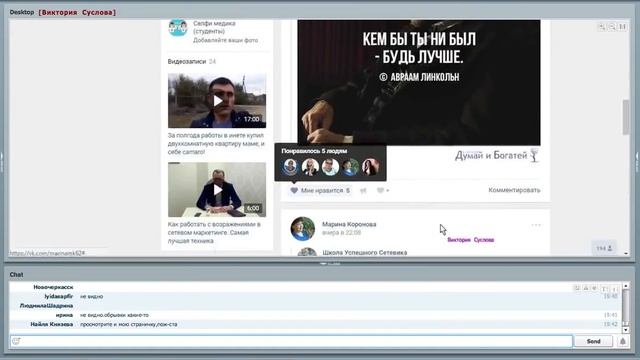Play the 6:00 video thumbnail

[x=217, y=190]
